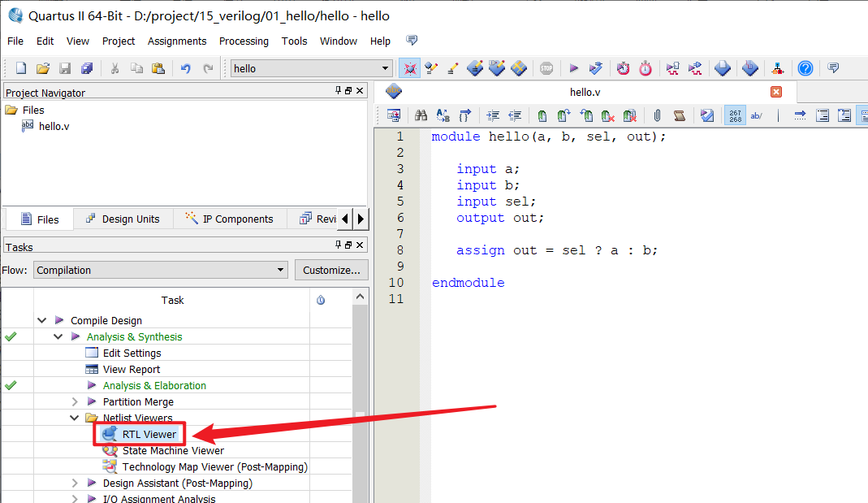Image resolution: width=868 pixels, height=503 pixels.
Task: Click the Find binoculars icon in the editor
Action: point(421,115)
